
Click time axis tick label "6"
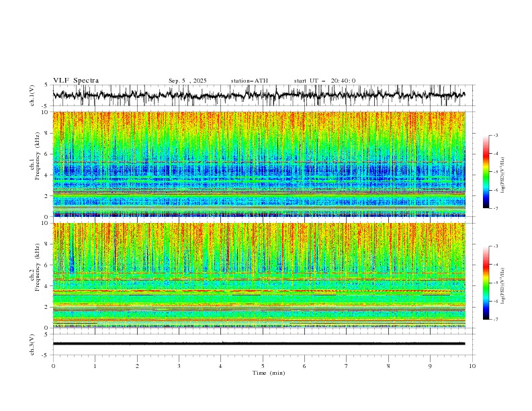pos(304,366)
